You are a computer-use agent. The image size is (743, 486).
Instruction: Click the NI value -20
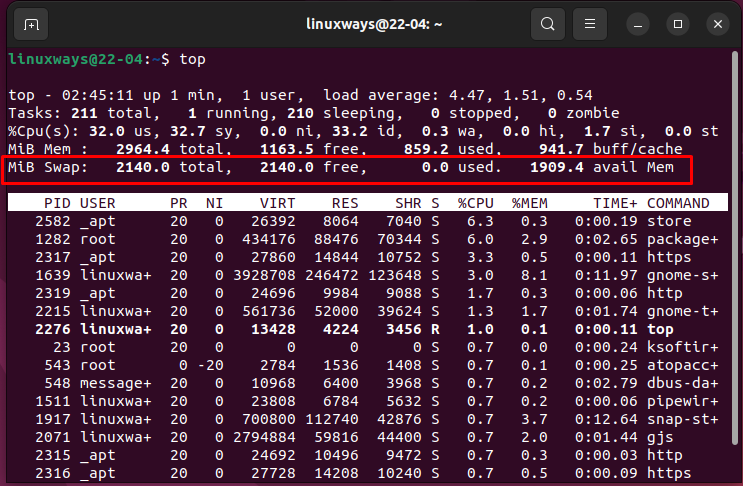210,365
